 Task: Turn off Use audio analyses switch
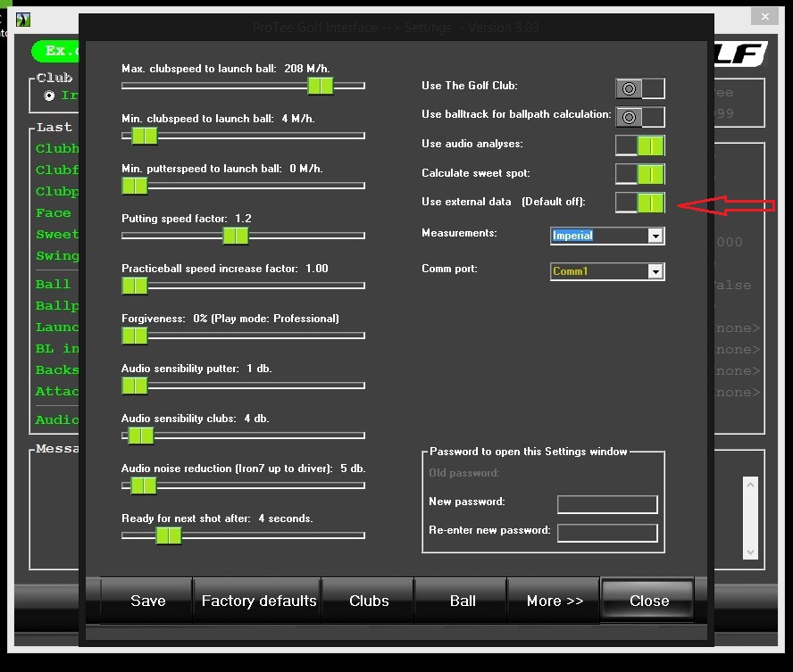click(x=639, y=145)
